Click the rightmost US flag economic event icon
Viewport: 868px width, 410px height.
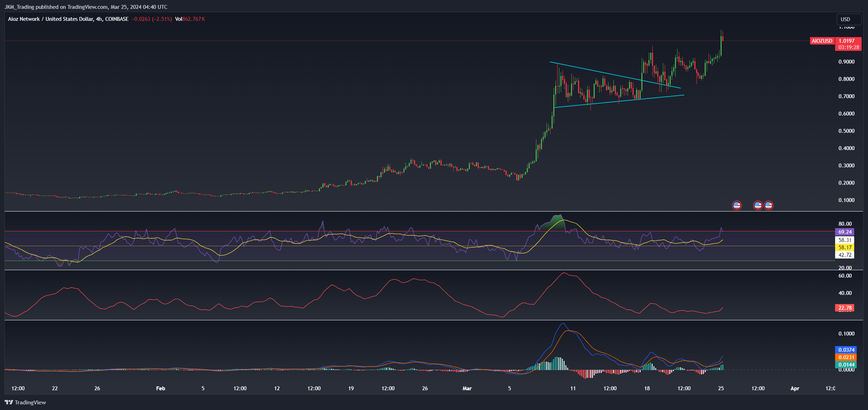coord(769,205)
